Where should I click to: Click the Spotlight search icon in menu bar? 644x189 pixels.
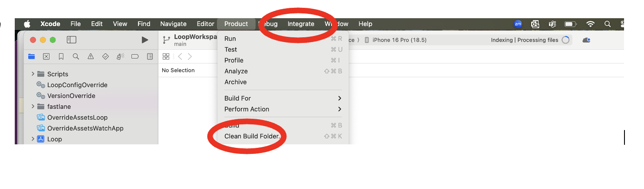click(x=608, y=24)
